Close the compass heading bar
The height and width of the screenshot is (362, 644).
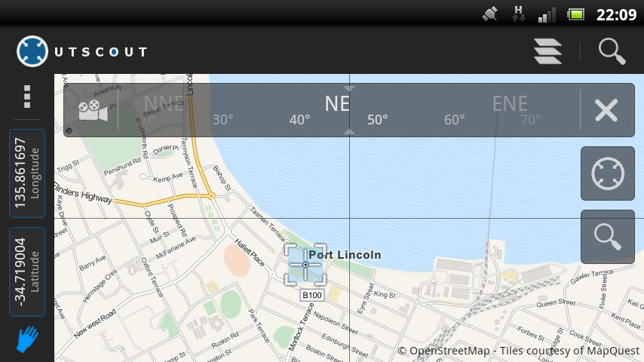[x=606, y=110]
